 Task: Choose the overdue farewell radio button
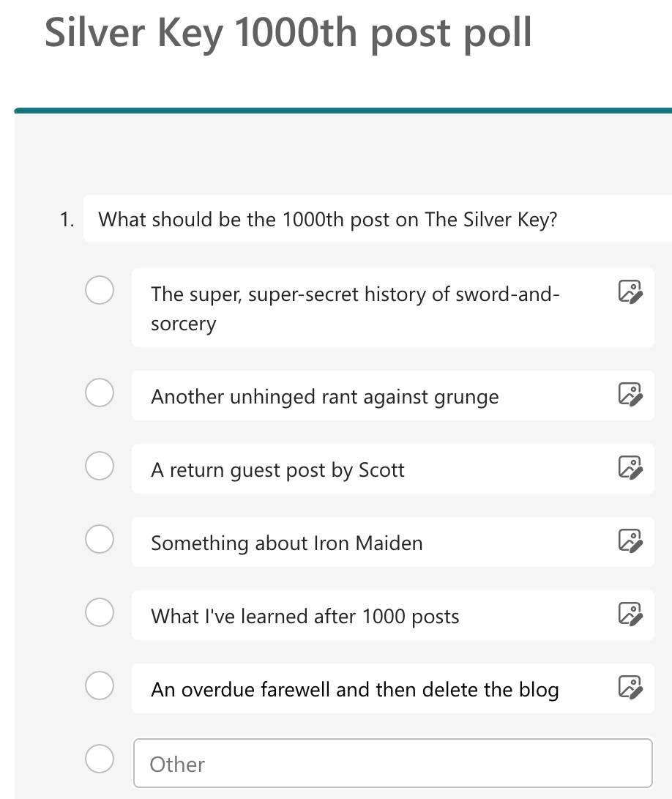point(100,685)
